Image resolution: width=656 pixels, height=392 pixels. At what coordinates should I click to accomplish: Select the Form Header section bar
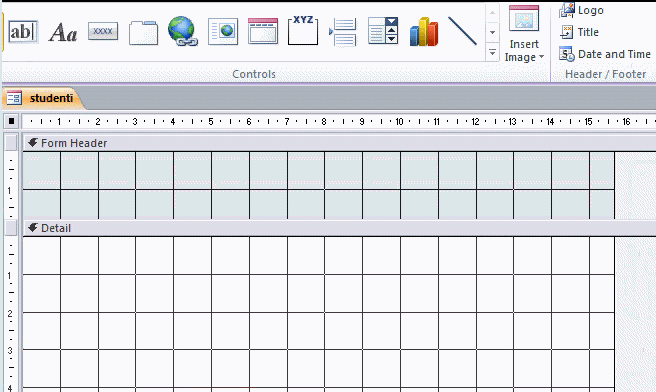[x=340, y=143]
